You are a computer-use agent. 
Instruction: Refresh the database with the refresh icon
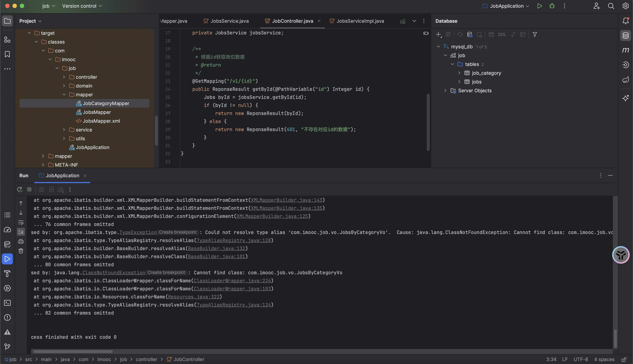pyautogui.click(x=460, y=34)
